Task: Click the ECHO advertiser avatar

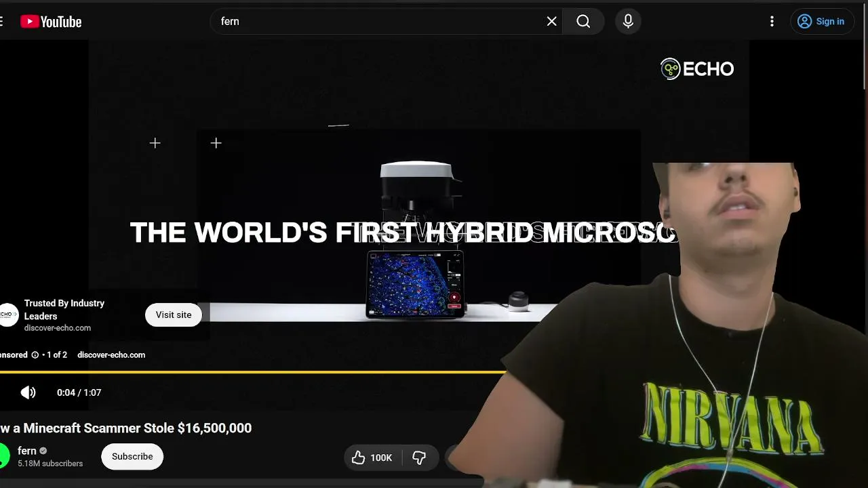Action: coord(8,315)
